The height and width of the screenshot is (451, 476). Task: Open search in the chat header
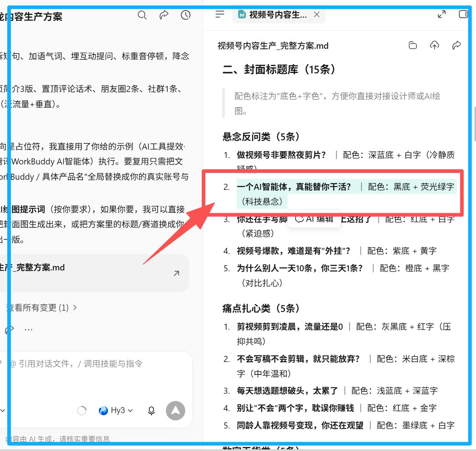tap(142, 15)
